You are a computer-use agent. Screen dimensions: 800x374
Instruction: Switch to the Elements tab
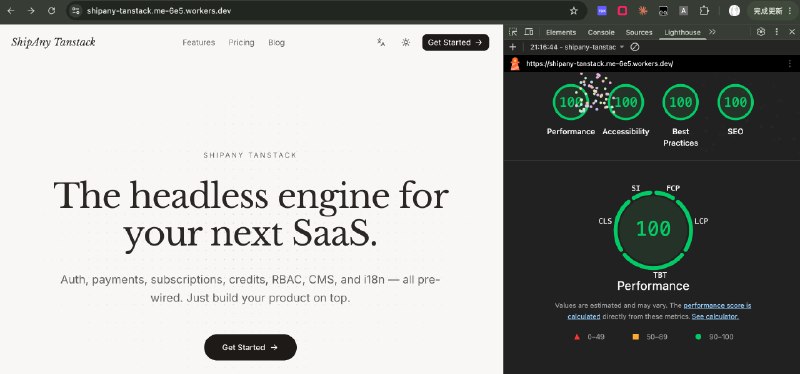tap(561, 32)
